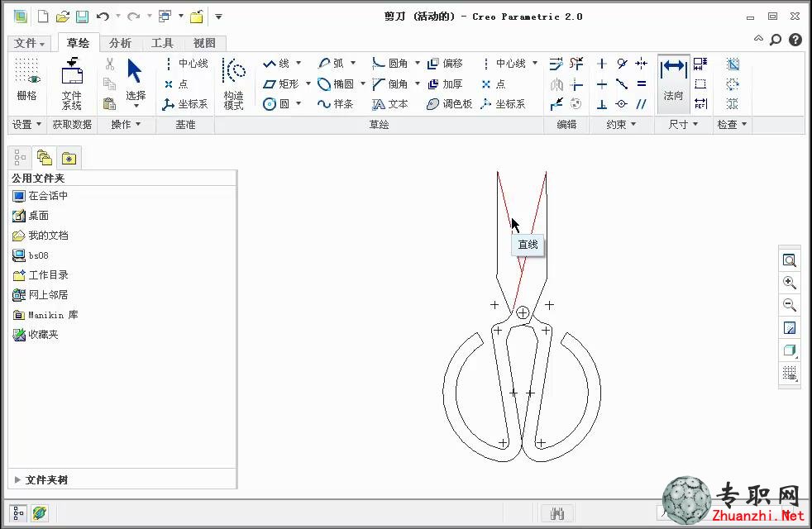Click the refit zoom icon on the side toolbar

pyautogui.click(x=789, y=260)
